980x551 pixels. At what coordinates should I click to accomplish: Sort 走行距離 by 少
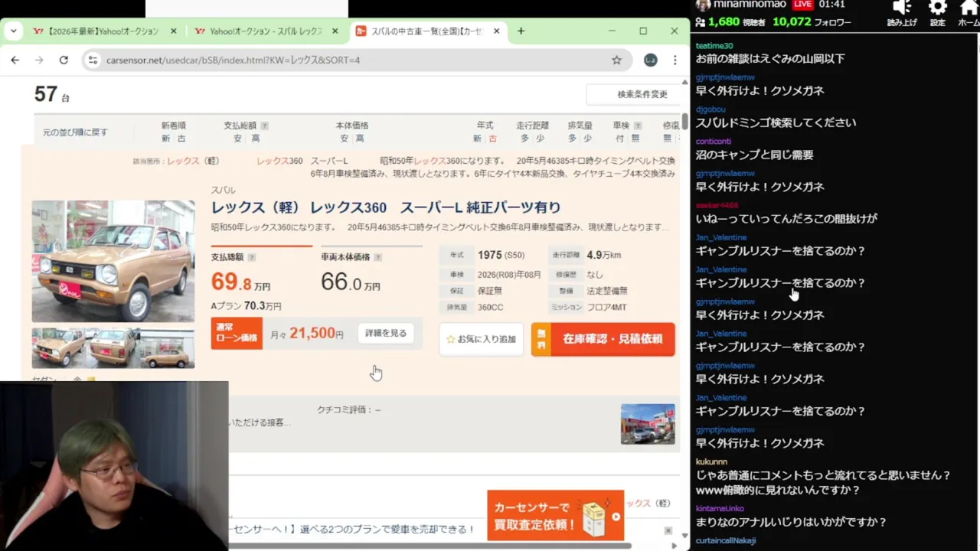tap(541, 139)
